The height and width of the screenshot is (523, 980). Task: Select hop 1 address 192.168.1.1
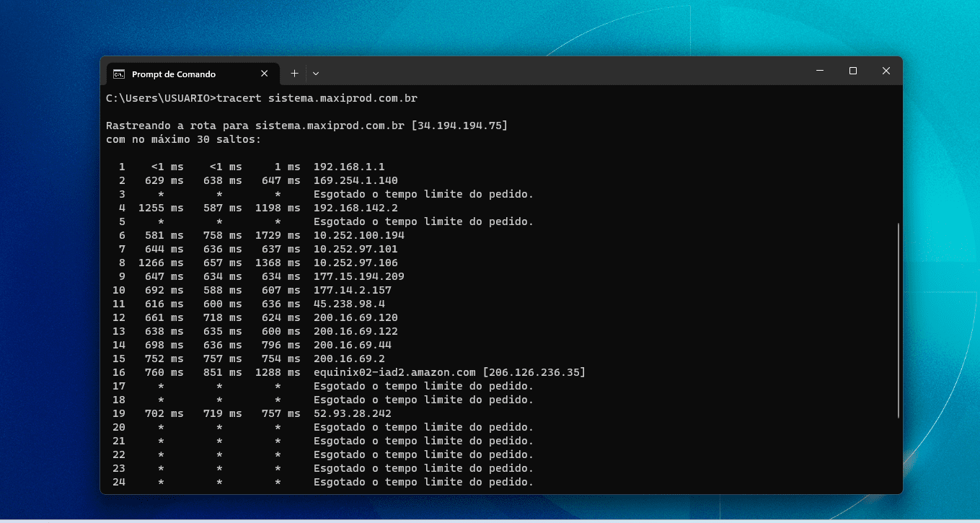[349, 167]
